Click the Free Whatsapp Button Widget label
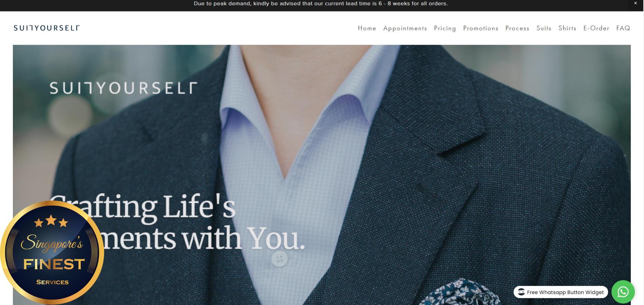The image size is (644, 305). click(x=561, y=292)
